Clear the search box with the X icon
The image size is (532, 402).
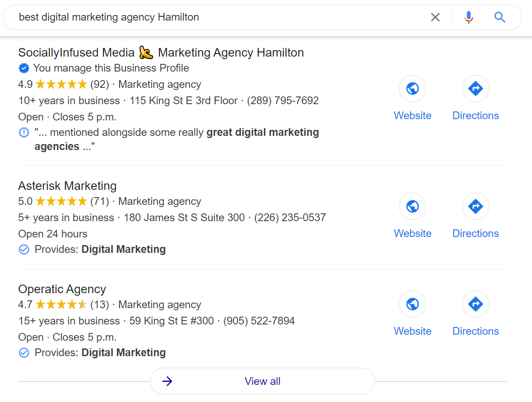[x=435, y=17]
